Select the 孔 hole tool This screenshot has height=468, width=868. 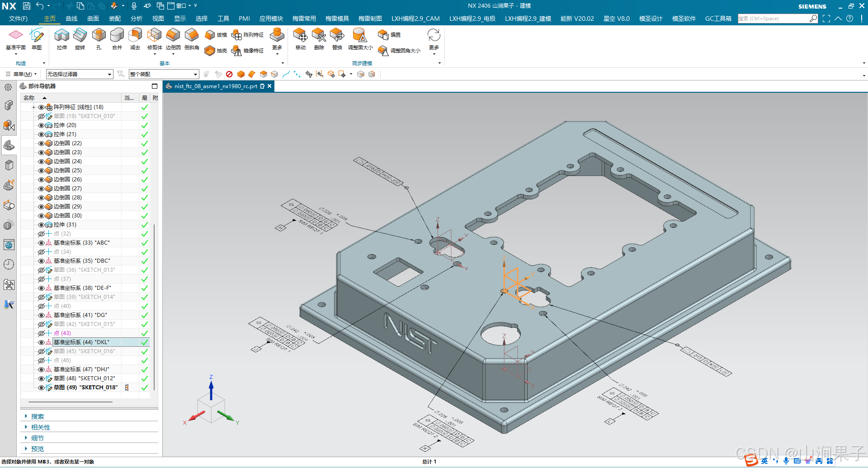click(99, 39)
